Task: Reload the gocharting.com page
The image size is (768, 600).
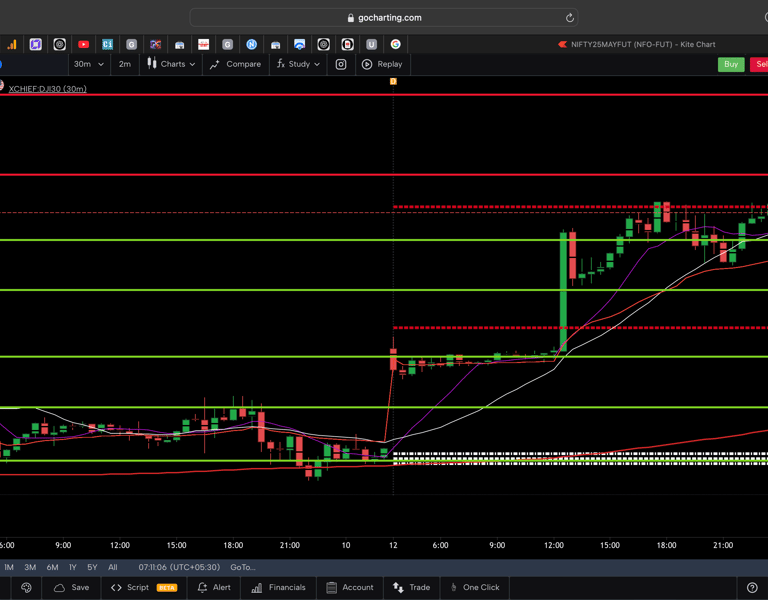Action: [569, 18]
